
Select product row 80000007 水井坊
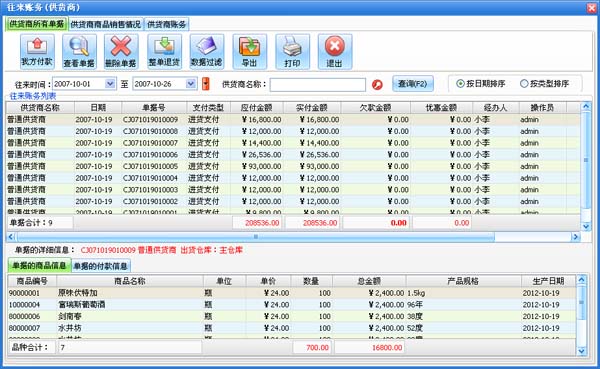292,328
